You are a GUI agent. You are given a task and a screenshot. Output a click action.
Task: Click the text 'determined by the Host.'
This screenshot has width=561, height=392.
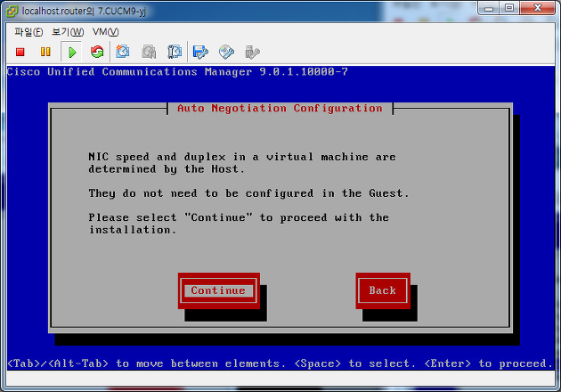167,169
